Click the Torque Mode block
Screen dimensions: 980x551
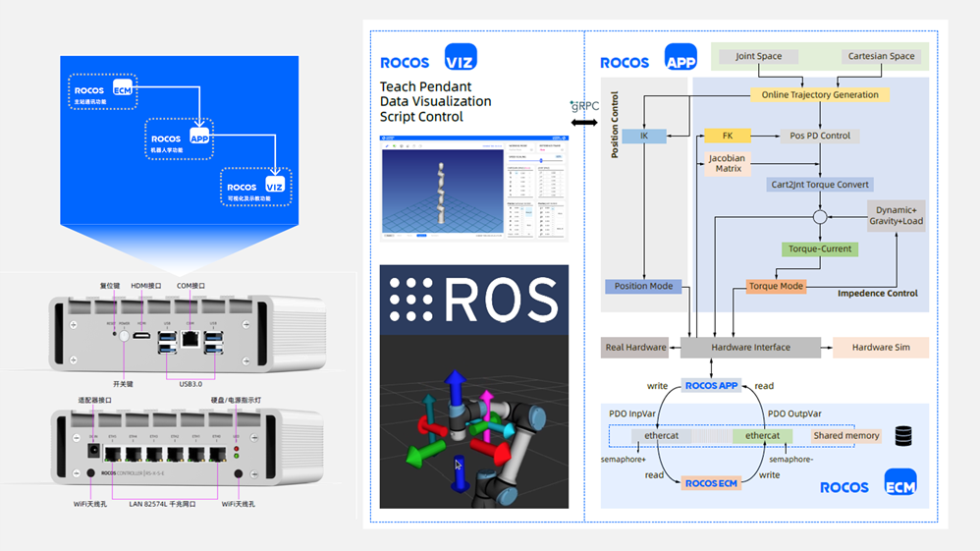click(x=776, y=287)
